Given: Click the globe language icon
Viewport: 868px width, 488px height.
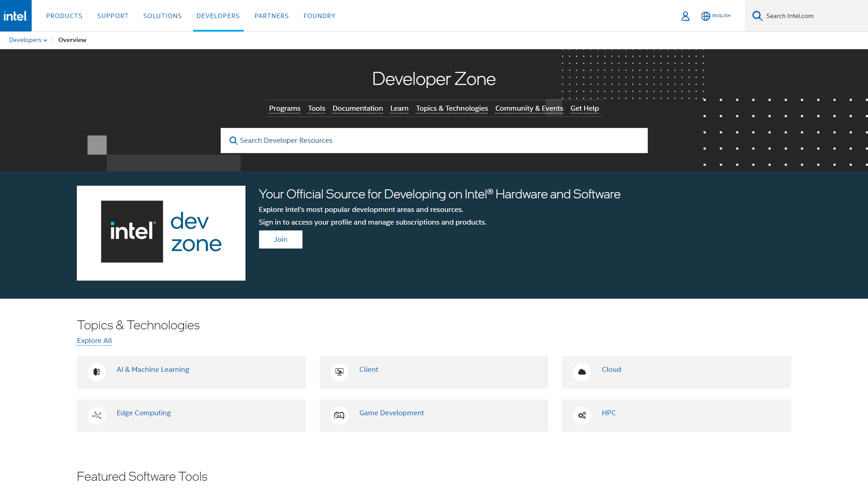Looking at the screenshot, I should tap(706, 16).
